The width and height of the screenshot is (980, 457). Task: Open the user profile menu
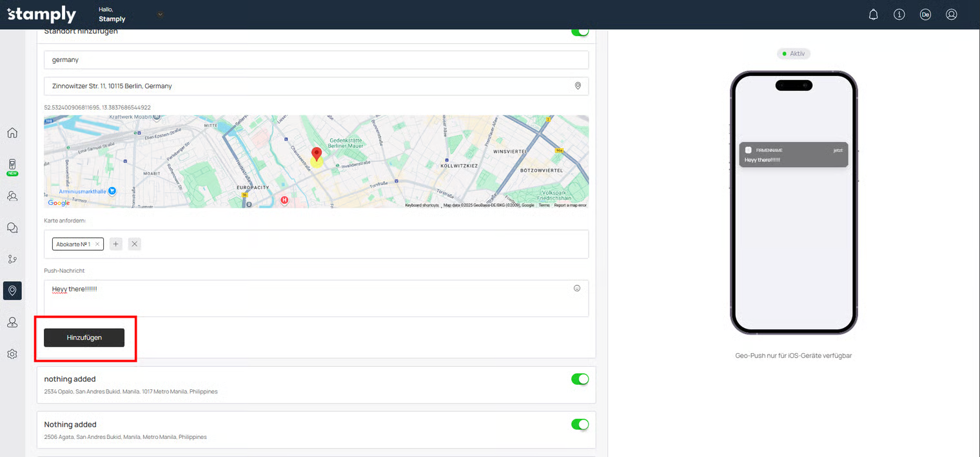[x=951, y=14]
